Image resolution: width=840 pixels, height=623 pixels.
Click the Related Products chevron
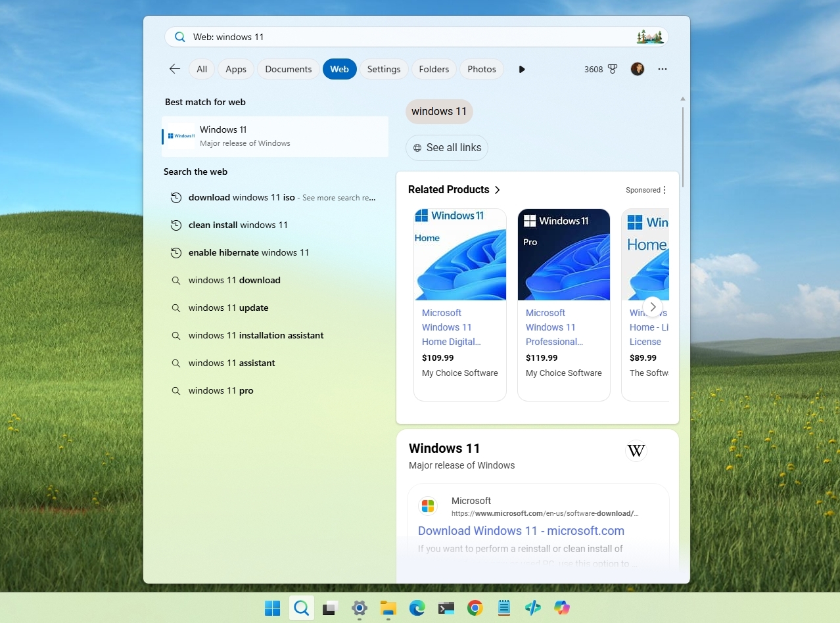click(498, 189)
